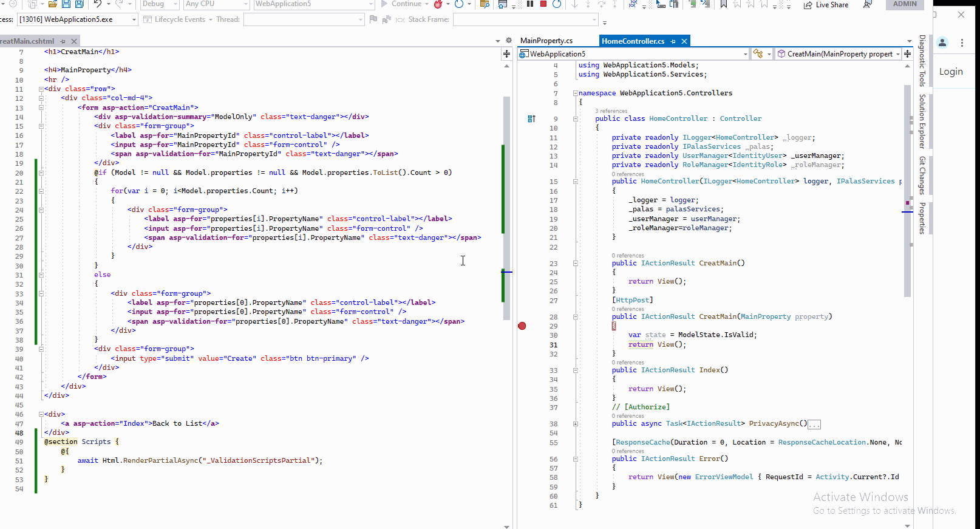Expand the collapsed PrivacyAsync method
The image size is (980, 529).
coord(576,424)
